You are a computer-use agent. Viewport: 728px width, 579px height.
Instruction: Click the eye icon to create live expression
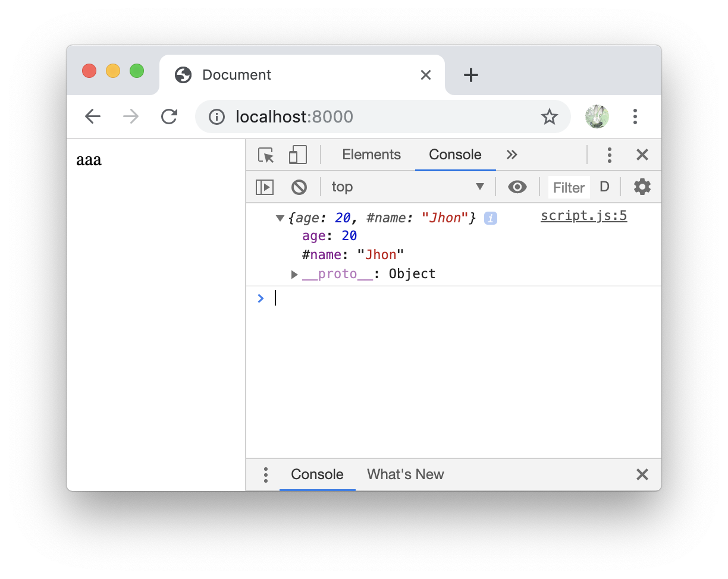pos(517,187)
